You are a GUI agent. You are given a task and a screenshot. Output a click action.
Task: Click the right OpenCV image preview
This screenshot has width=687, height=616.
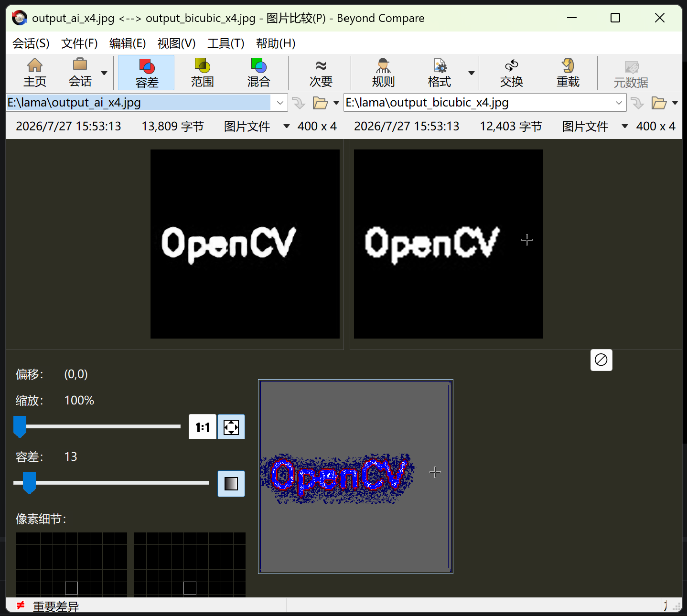coord(449,244)
